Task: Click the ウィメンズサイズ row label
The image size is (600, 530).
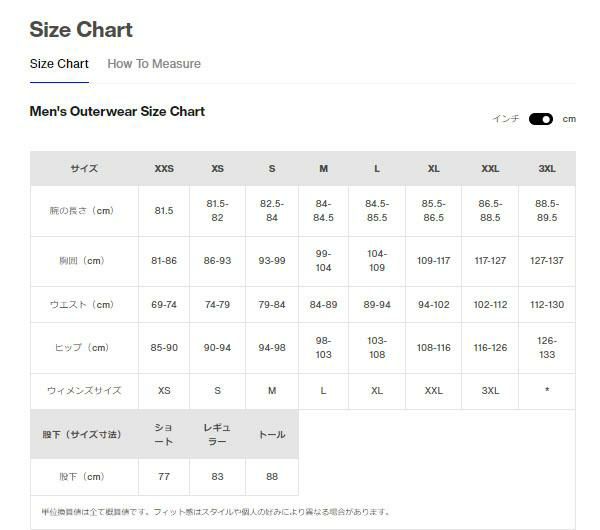Action: tap(84, 391)
